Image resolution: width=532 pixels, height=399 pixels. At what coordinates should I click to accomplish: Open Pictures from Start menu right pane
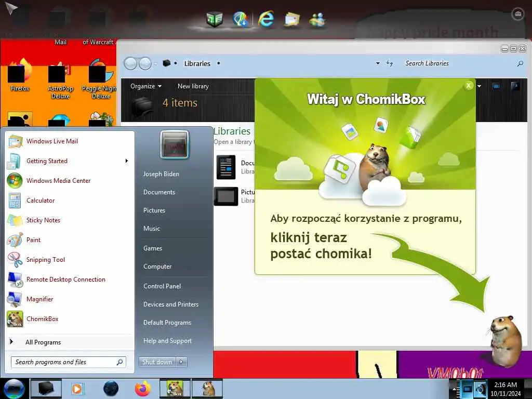pos(154,210)
